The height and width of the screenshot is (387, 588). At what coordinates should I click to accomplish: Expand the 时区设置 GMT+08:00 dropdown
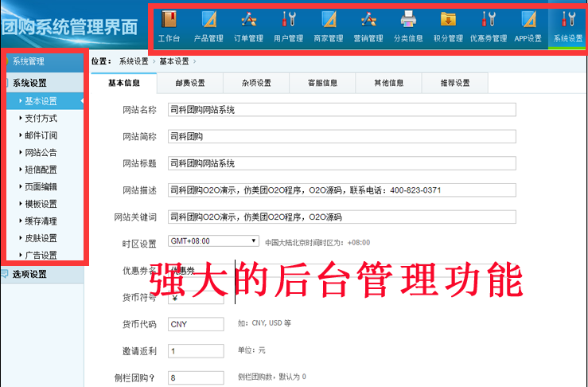(x=213, y=241)
